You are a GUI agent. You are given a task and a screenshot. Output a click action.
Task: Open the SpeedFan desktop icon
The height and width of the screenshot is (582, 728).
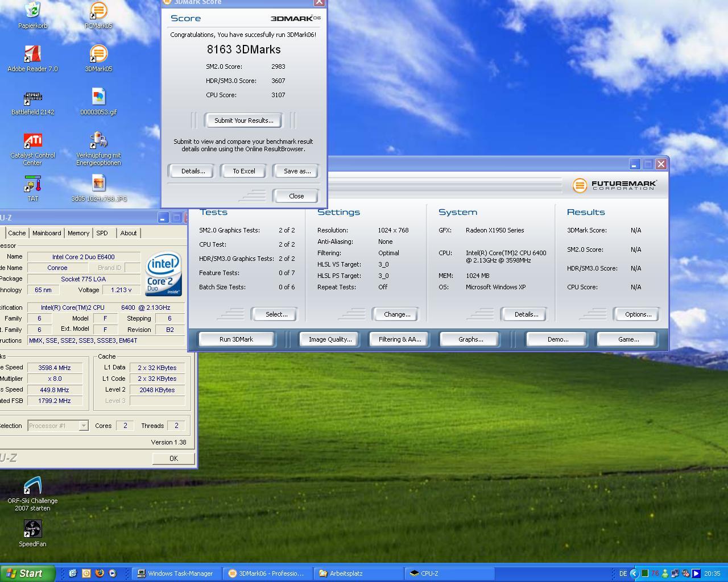[32, 534]
